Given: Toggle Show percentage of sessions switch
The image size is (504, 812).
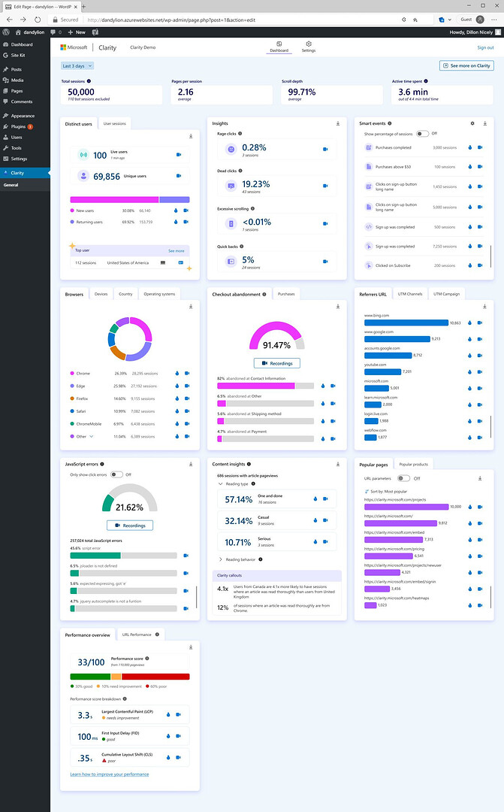Looking at the screenshot, I should [x=423, y=133].
